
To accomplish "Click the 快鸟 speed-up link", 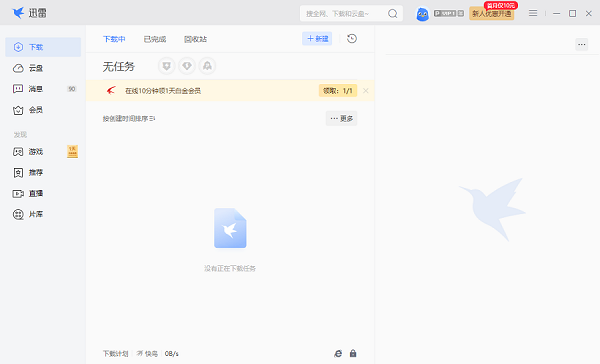I will (147, 354).
